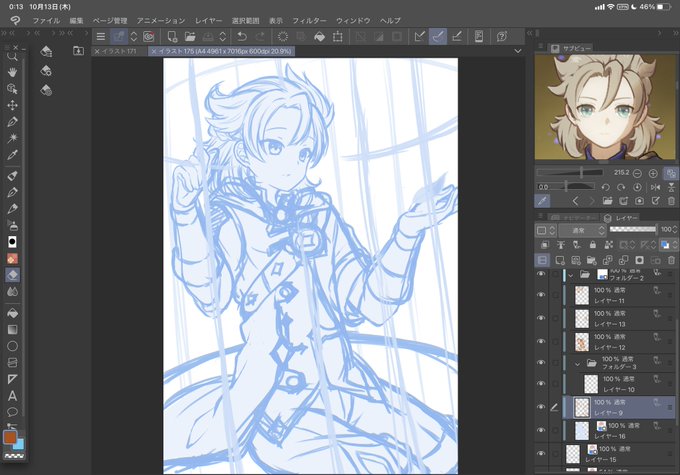This screenshot has height=475, width=680.
Task: Click the main drawing color swatch
Action: point(10,437)
